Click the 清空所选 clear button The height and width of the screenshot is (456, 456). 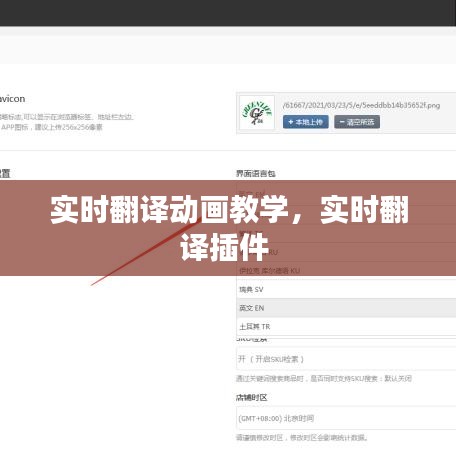(357, 122)
